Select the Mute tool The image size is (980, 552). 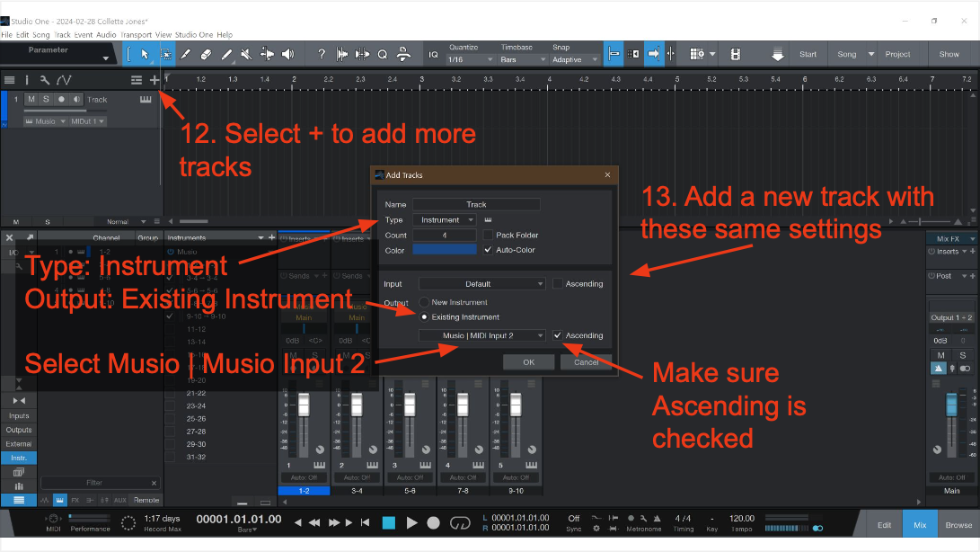(x=246, y=55)
